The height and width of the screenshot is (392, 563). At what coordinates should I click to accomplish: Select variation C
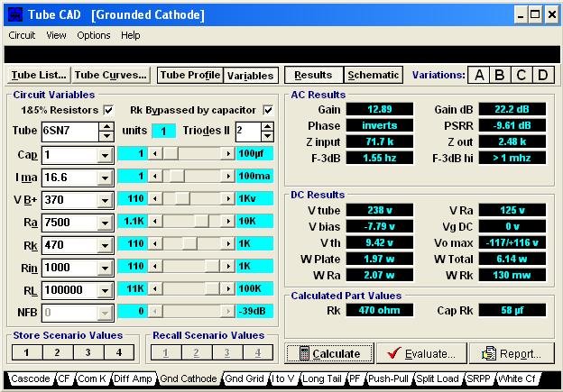tap(521, 75)
